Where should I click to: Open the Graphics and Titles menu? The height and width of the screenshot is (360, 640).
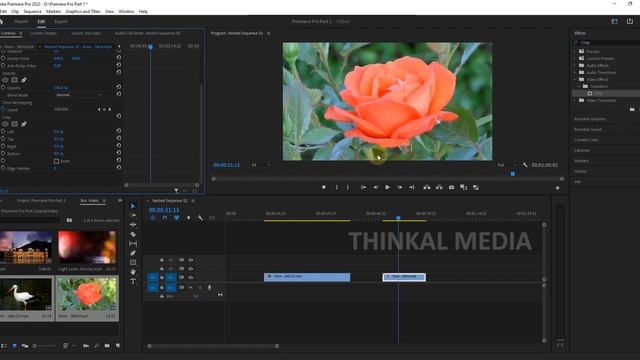coord(83,11)
